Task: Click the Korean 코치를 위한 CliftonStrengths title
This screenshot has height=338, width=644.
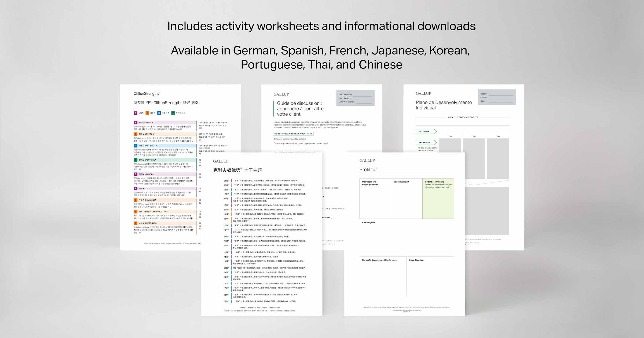Action: (x=166, y=103)
